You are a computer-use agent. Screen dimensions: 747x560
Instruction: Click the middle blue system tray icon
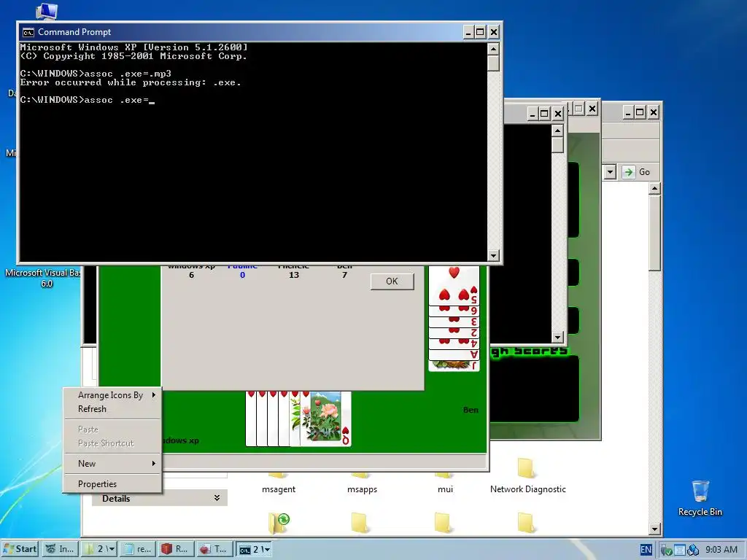(x=680, y=550)
